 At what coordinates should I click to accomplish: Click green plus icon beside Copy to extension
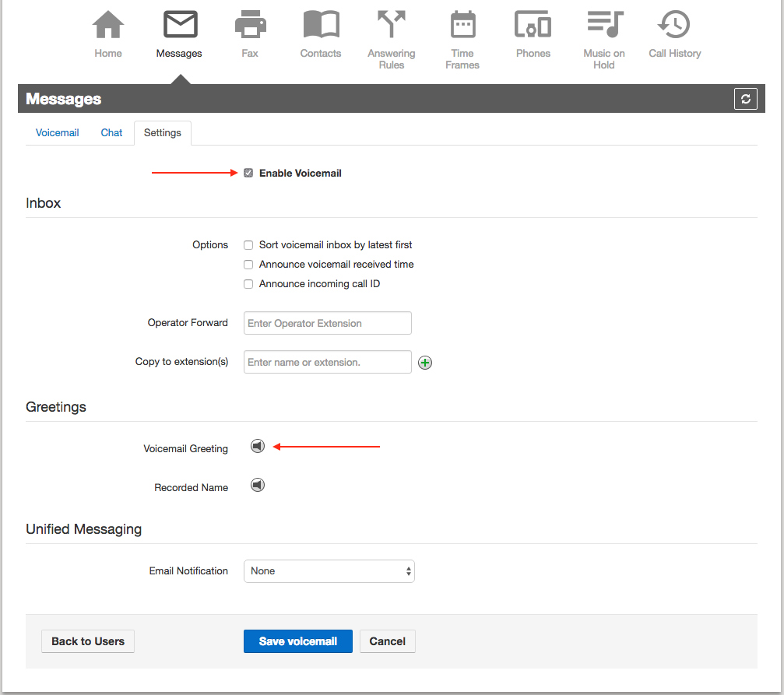tap(425, 363)
